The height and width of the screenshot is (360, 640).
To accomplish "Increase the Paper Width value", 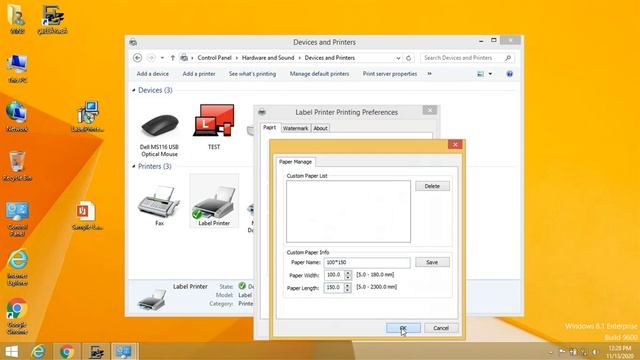I will pyautogui.click(x=348, y=273).
